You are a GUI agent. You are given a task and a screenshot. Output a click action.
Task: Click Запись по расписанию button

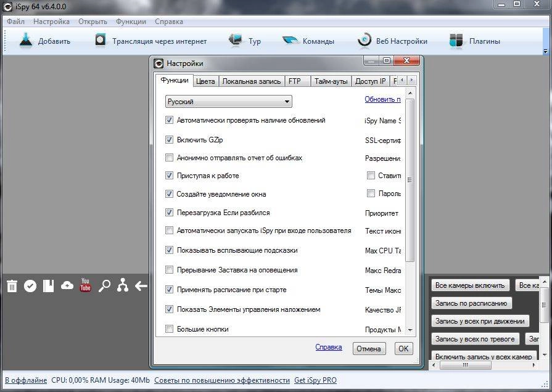coord(471,303)
